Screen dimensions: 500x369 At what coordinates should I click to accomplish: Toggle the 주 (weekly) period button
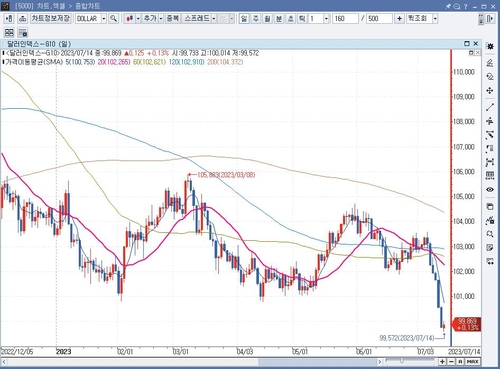(256, 19)
